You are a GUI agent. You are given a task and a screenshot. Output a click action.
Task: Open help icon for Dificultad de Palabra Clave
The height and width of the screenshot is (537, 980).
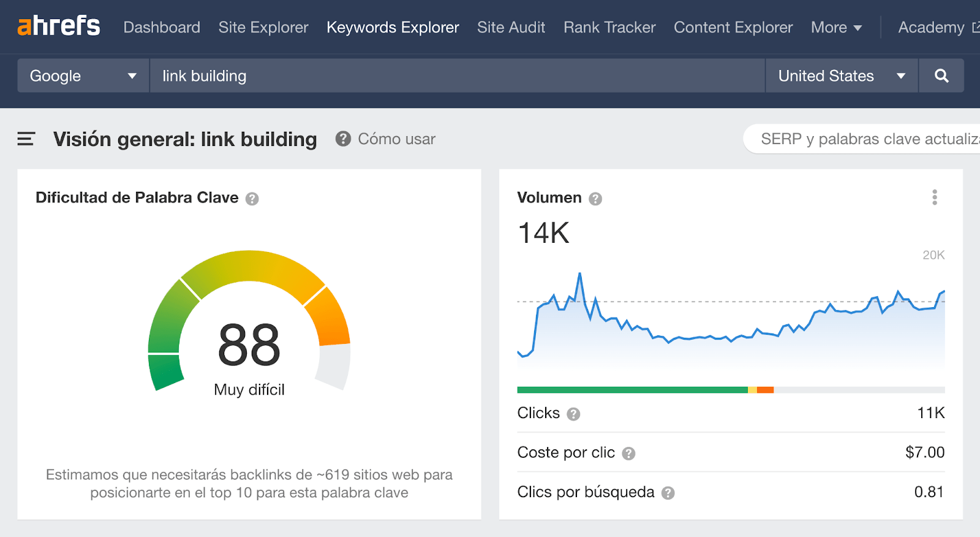(252, 199)
